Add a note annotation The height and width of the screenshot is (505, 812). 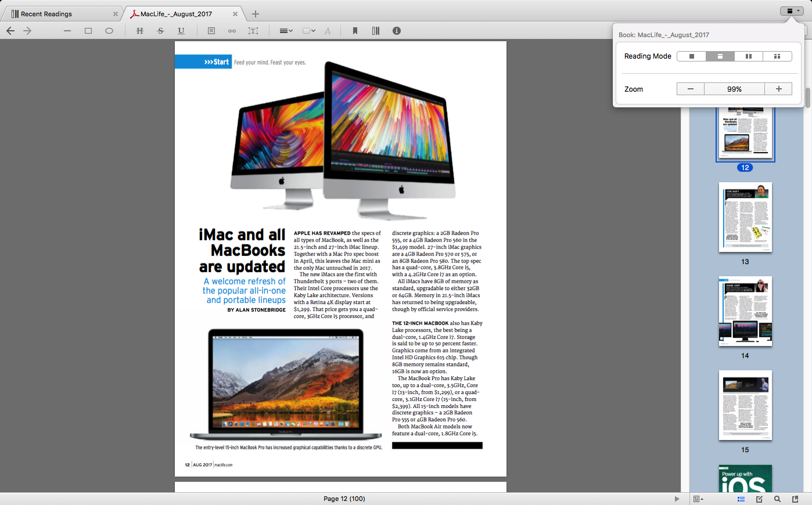point(211,31)
